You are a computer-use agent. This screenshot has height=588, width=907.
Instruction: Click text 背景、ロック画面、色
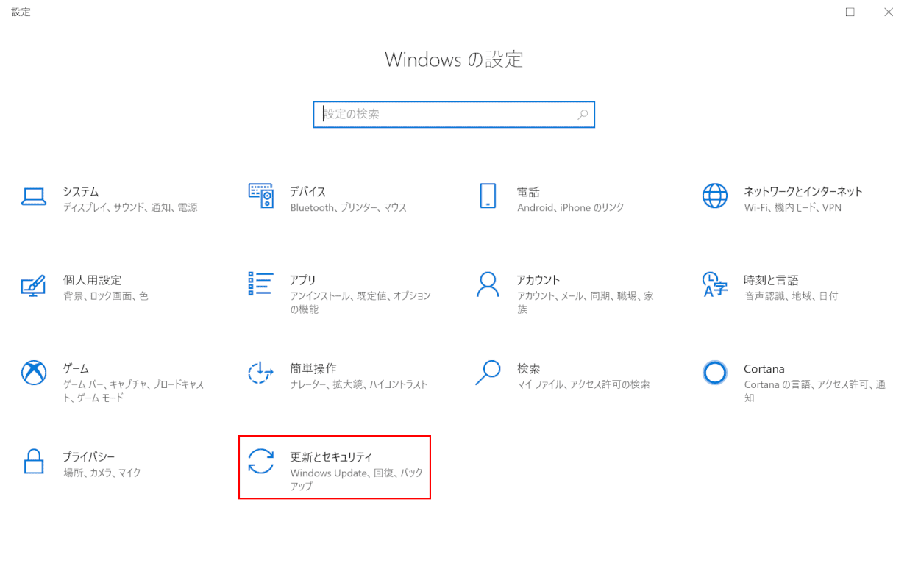pyautogui.click(x=106, y=296)
